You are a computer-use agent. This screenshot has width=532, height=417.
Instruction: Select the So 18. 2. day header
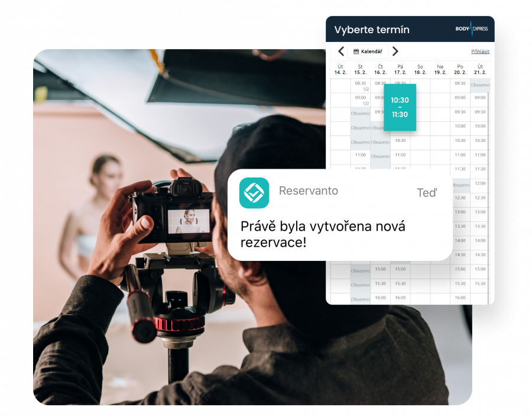coord(421,69)
